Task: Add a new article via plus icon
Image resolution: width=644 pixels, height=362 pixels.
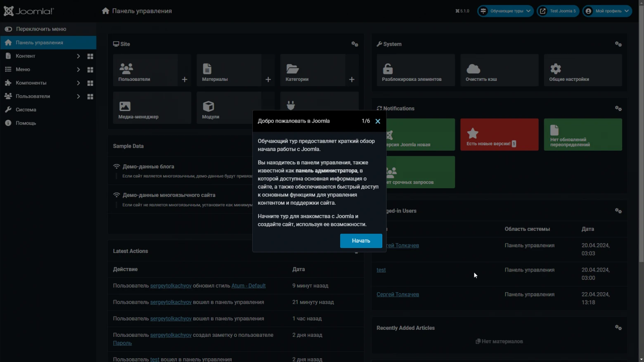Action: [x=268, y=79]
